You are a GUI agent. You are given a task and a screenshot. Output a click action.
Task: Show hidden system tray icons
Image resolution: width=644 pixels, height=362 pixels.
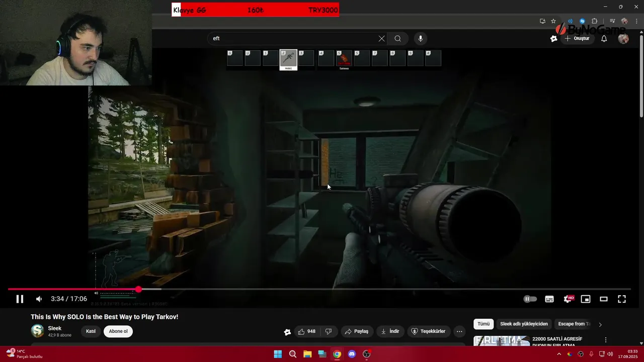[x=558, y=354]
